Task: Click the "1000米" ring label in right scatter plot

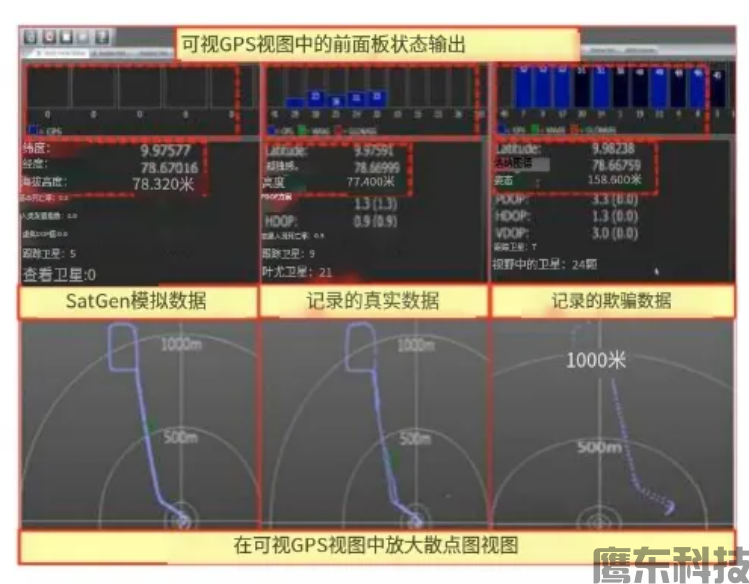Action: [x=596, y=360]
